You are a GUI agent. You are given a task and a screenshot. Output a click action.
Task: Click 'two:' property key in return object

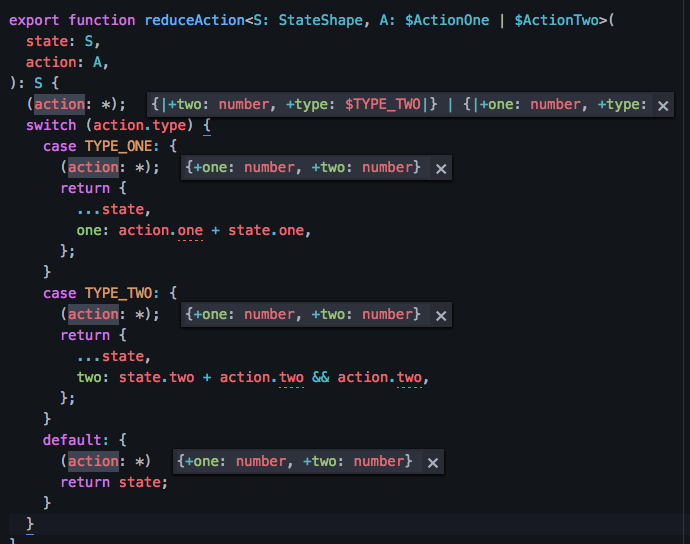92,377
